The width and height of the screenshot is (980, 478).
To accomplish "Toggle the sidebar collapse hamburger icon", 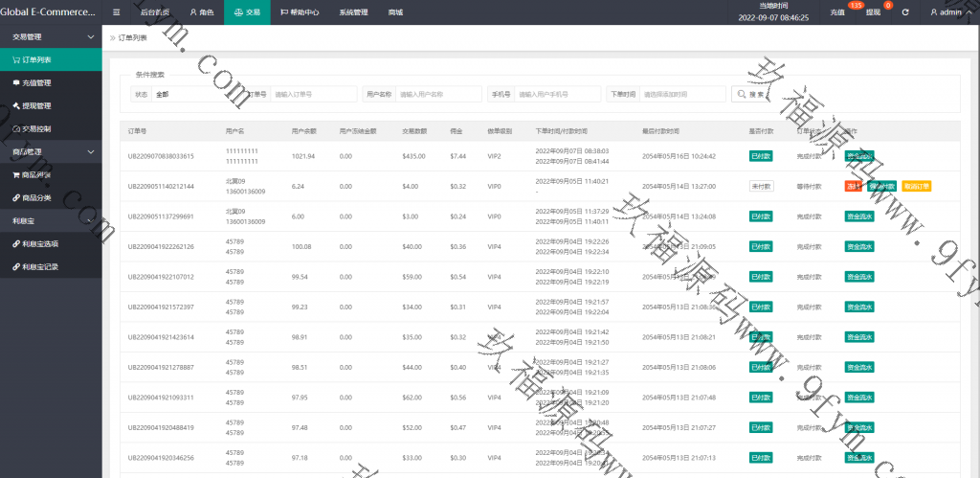I will click(116, 12).
